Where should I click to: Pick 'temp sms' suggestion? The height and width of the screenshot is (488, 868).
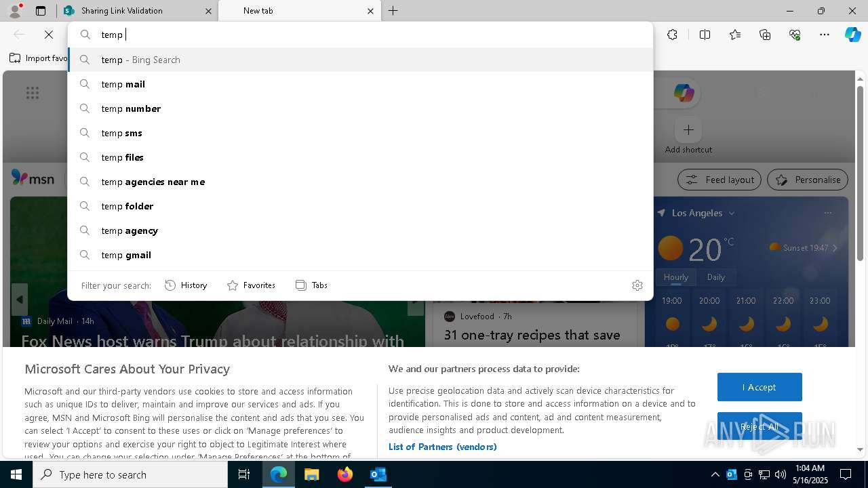pos(360,133)
